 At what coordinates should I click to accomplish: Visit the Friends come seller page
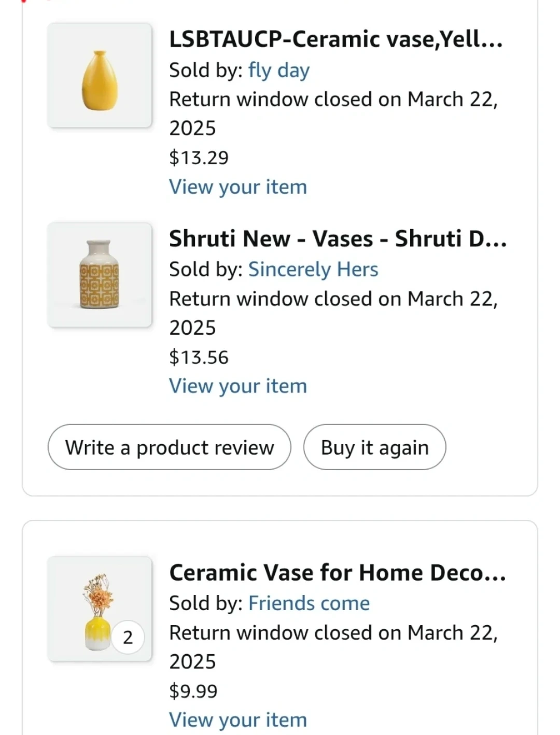tap(309, 603)
